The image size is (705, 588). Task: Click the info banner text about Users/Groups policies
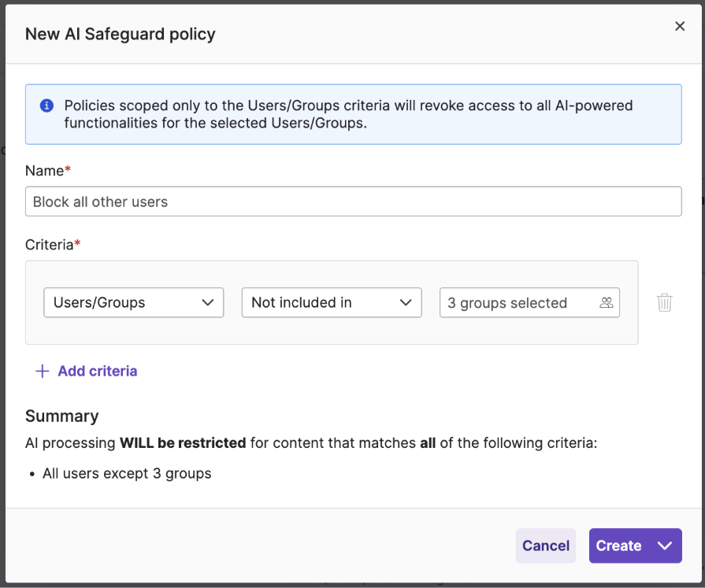tap(348, 114)
